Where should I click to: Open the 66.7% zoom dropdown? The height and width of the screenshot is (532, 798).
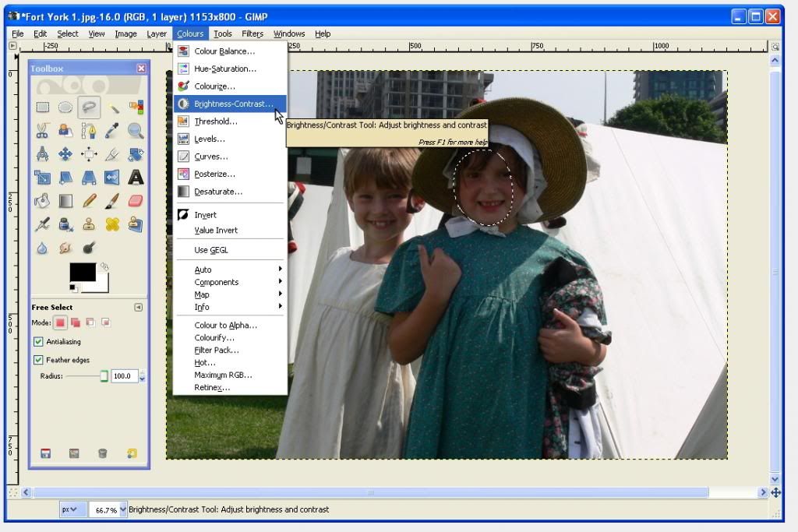(x=122, y=509)
